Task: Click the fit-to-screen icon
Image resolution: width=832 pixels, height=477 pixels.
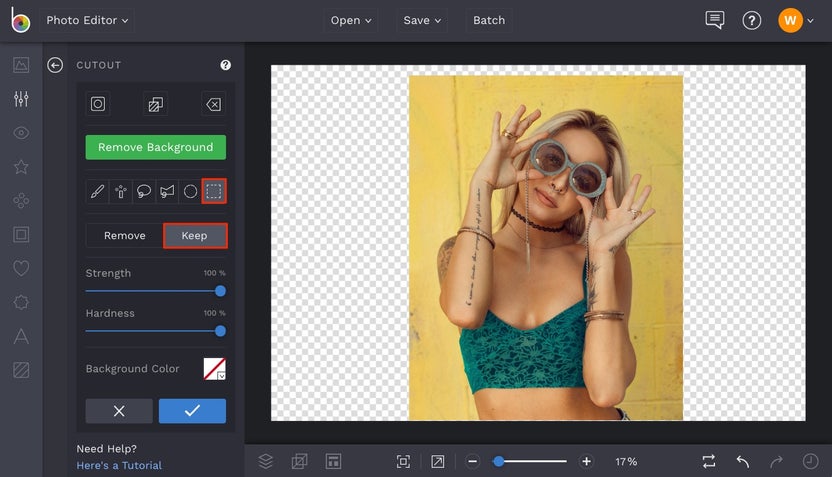Action: tap(403, 461)
